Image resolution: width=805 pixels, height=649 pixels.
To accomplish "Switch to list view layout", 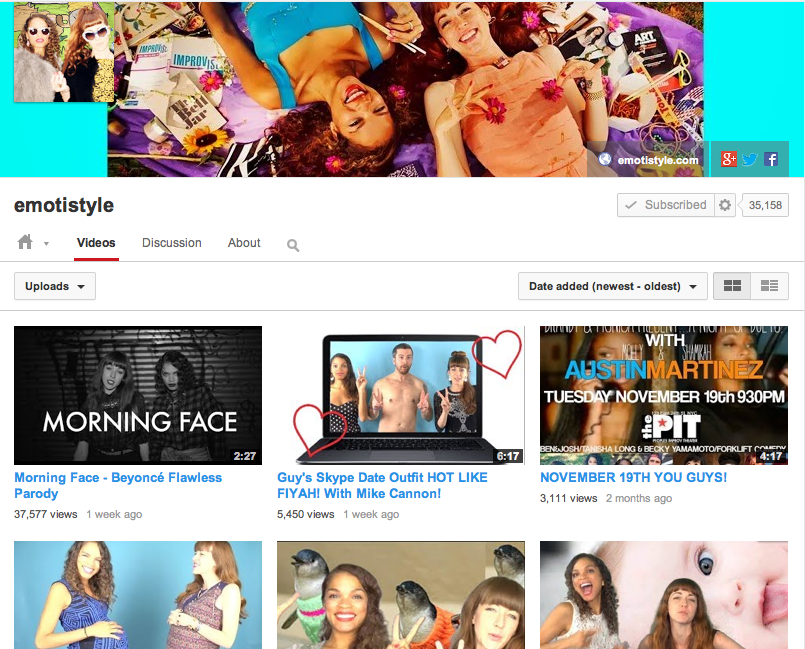I will click(769, 286).
